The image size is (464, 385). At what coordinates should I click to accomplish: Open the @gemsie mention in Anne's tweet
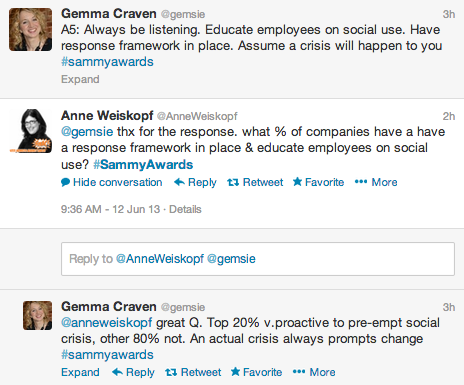pos(87,132)
